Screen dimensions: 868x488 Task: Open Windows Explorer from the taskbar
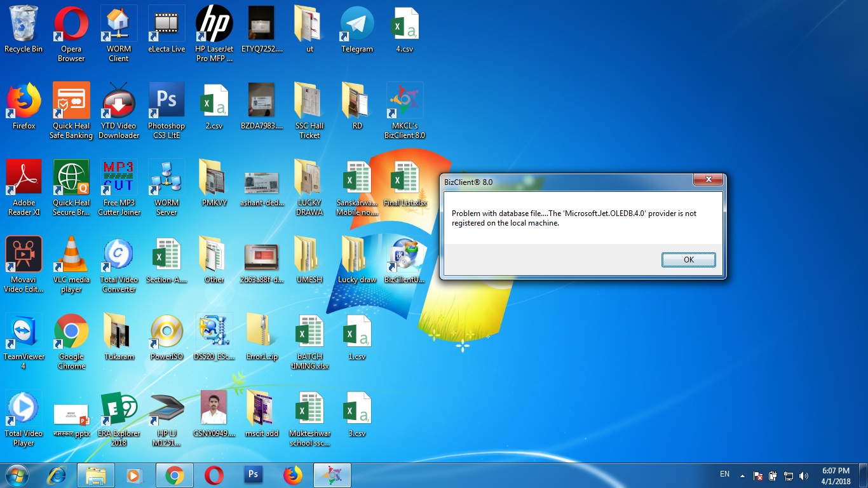pyautogui.click(x=96, y=475)
